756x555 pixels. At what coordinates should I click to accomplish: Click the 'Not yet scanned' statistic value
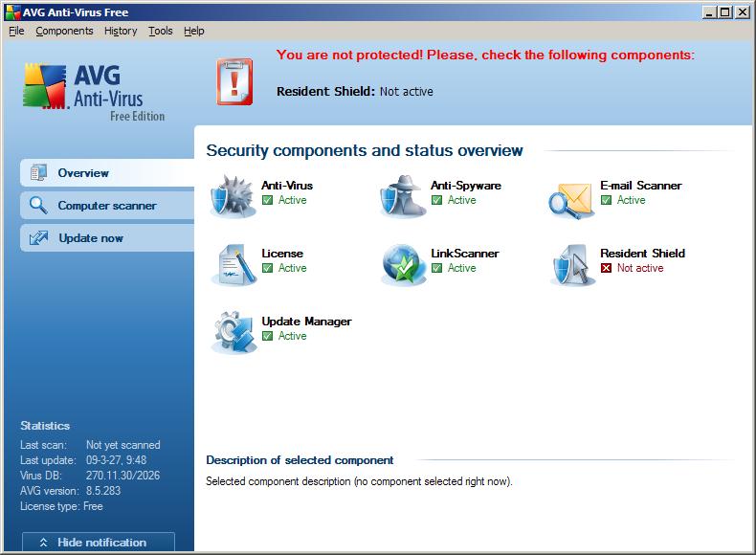tap(122, 445)
